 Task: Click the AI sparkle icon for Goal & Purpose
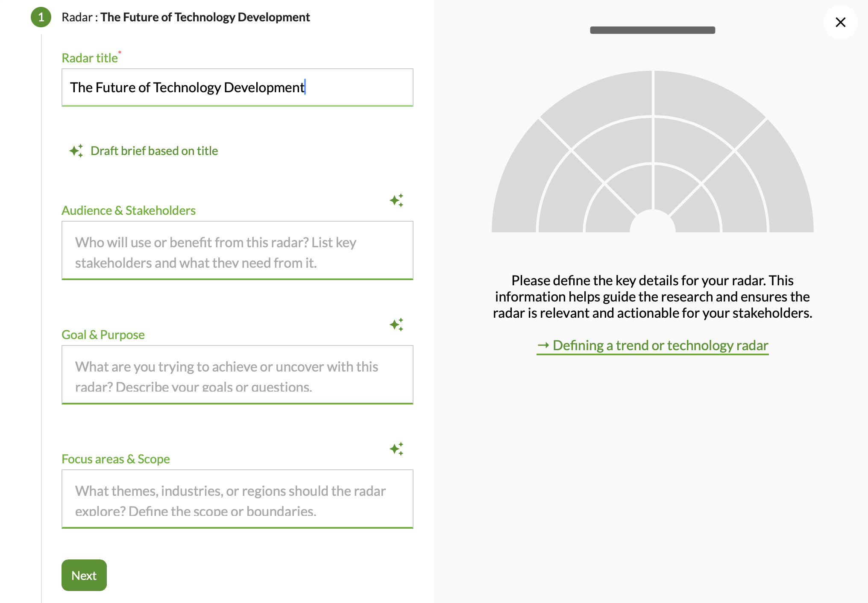coord(396,325)
